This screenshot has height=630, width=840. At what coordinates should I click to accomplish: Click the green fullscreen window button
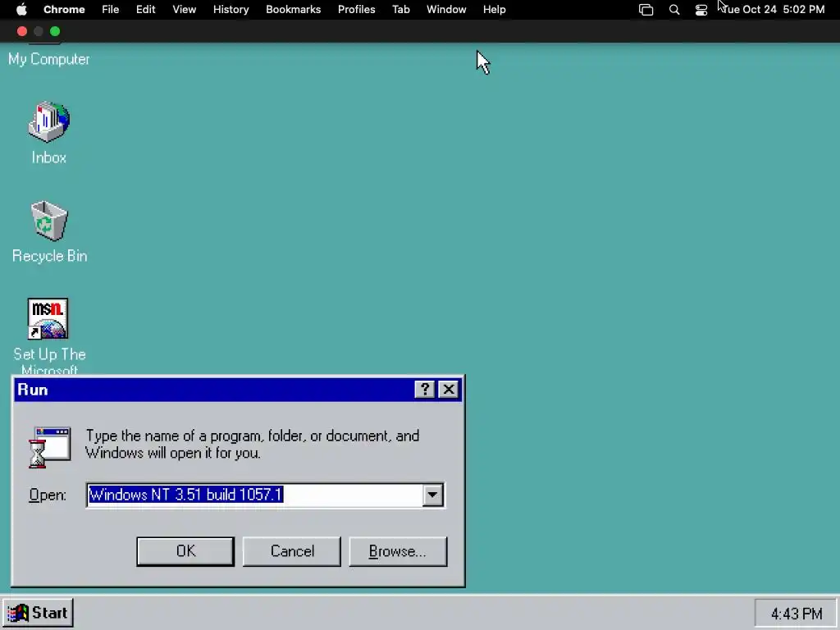click(55, 32)
